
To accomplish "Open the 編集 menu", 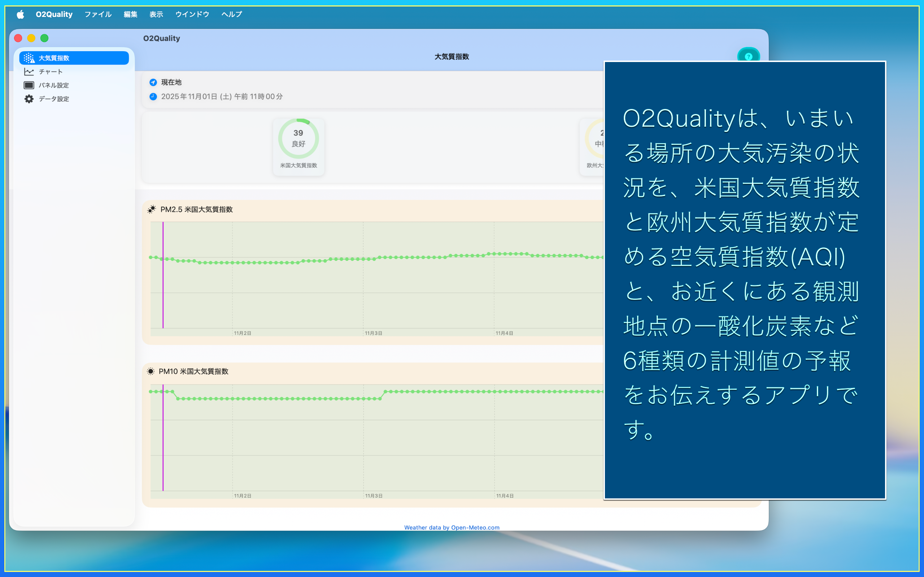I will (x=130, y=14).
